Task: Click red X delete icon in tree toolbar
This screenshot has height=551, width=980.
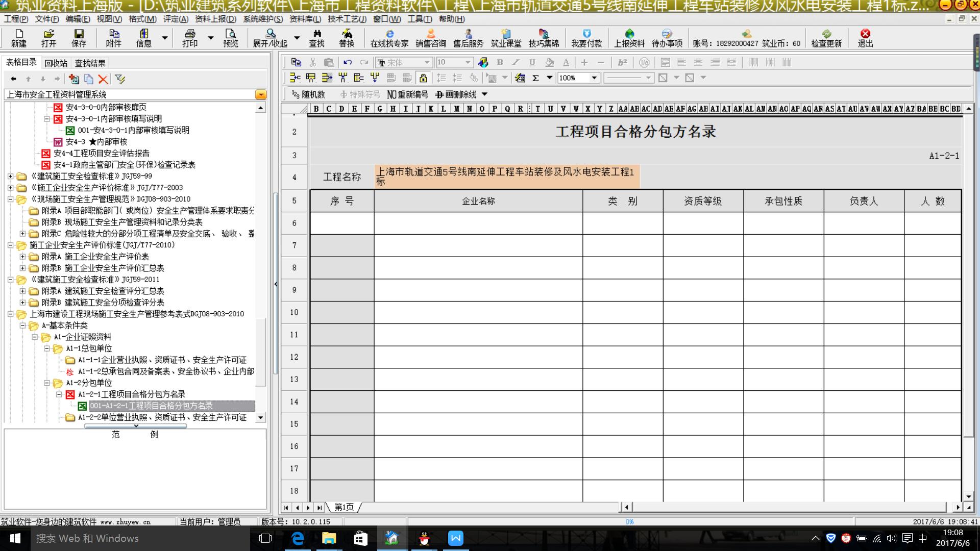Action: coord(103,79)
